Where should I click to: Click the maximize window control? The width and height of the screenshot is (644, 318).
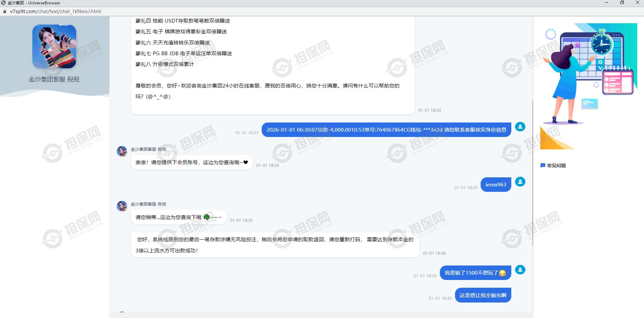click(x=622, y=3)
